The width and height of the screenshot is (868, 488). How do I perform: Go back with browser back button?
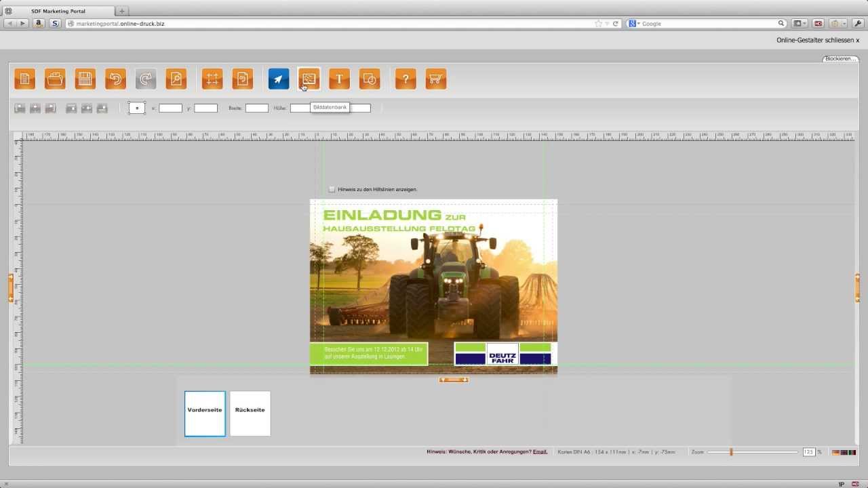tap(9, 23)
